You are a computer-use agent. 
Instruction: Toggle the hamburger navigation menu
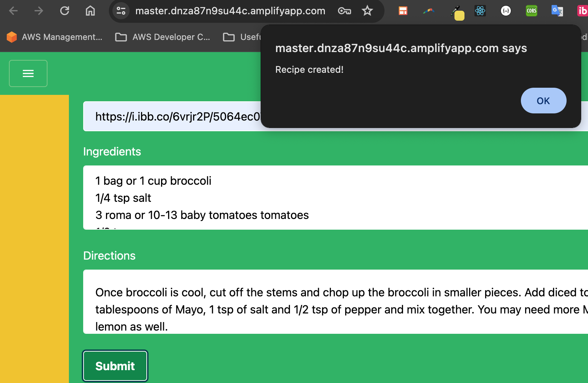tap(28, 73)
